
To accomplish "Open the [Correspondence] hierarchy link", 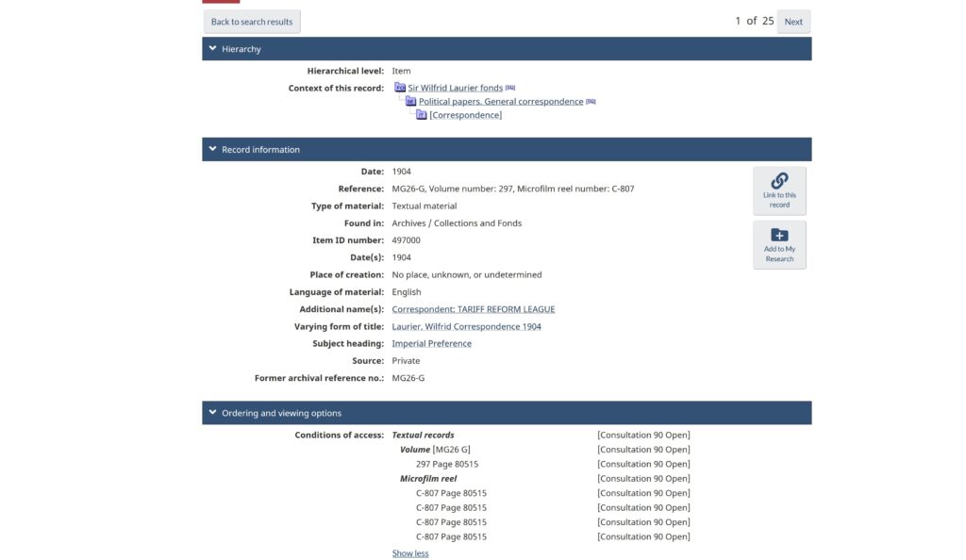I will (465, 115).
